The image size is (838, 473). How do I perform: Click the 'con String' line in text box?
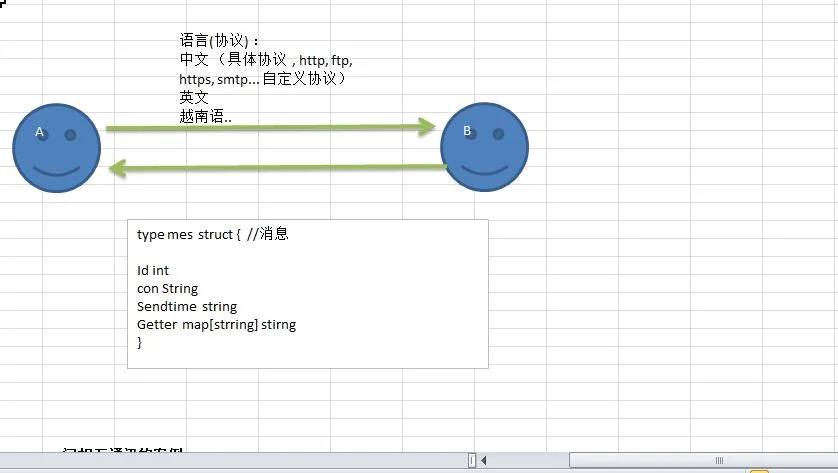[167, 289]
